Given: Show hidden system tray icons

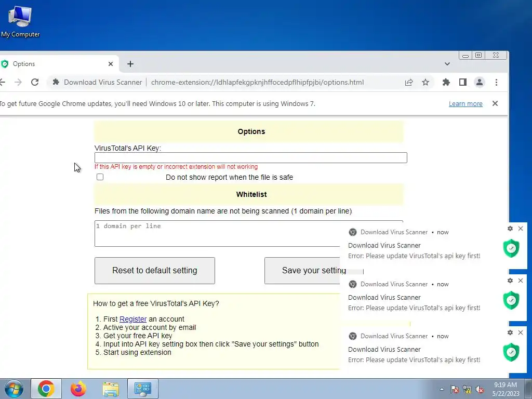Looking at the screenshot, I should pyautogui.click(x=442, y=389).
